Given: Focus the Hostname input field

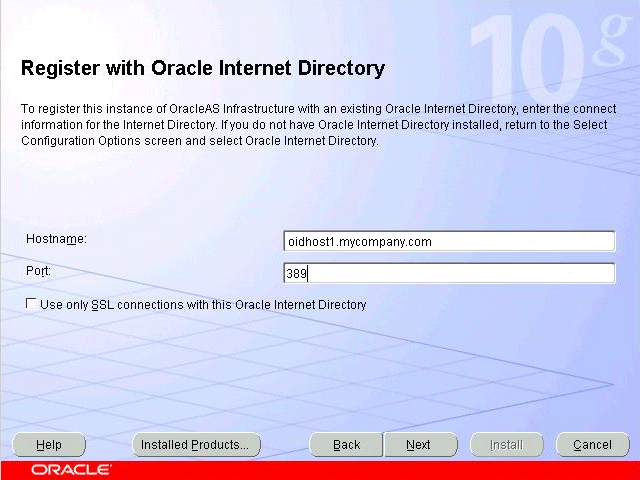Looking at the screenshot, I should pos(449,241).
